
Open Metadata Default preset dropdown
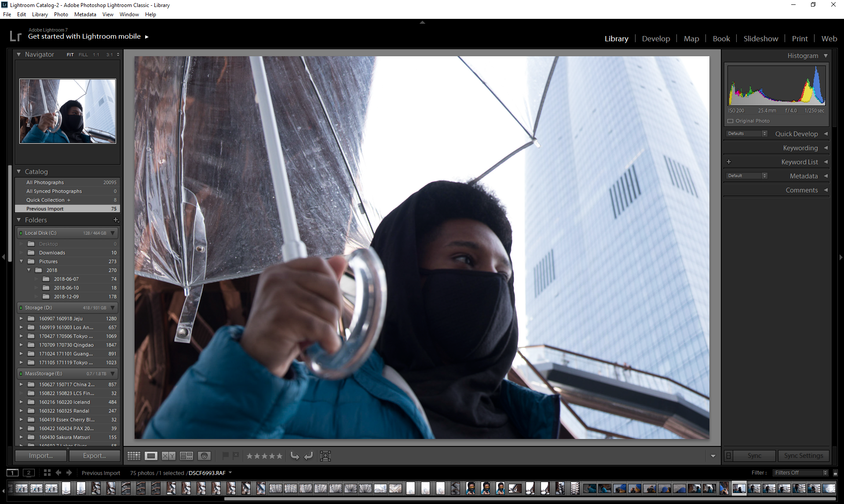coord(747,176)
